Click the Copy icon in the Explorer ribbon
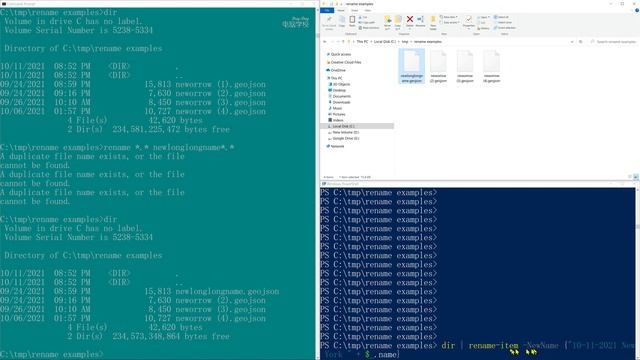The width and height of the screenshot is (640, 360). 342,21
